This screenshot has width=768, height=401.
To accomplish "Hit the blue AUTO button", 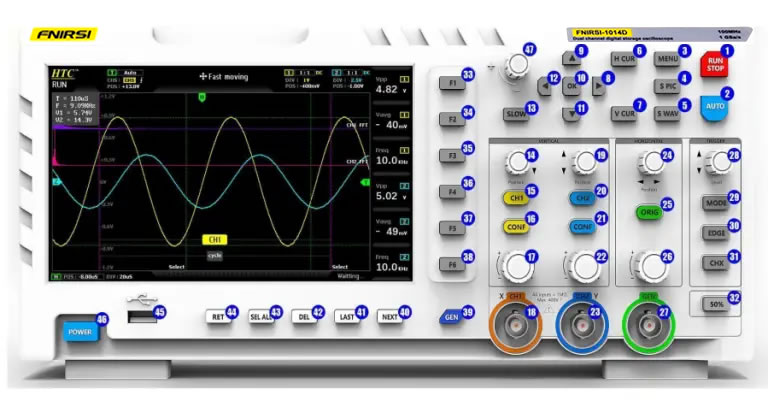I will point(714,107).
